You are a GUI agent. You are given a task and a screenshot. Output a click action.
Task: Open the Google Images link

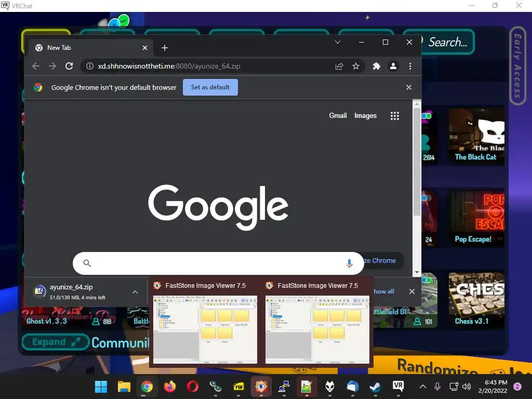pyautogui.click(x=365, y=116)
